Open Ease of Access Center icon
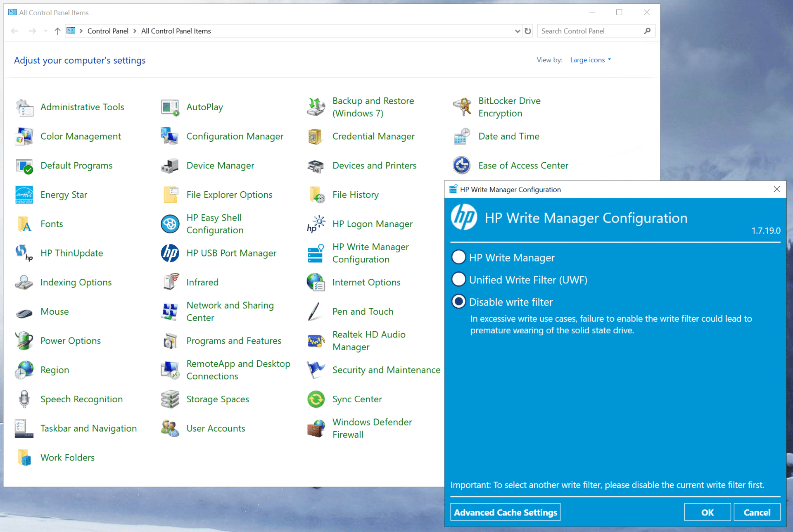The image size is (793, 532). click(x=462, y=166)
